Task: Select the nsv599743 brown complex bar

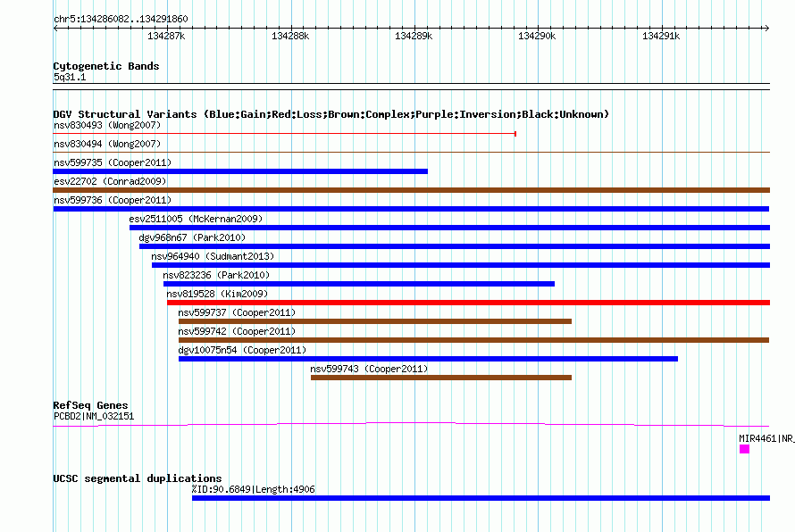Action: tap(441, 378)
